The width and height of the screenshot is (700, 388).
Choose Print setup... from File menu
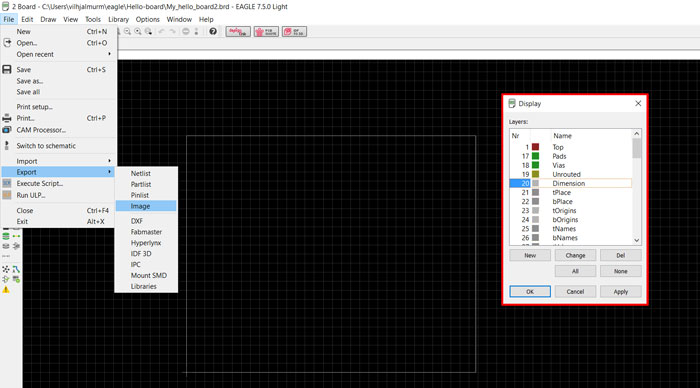[x=58, y=107]
